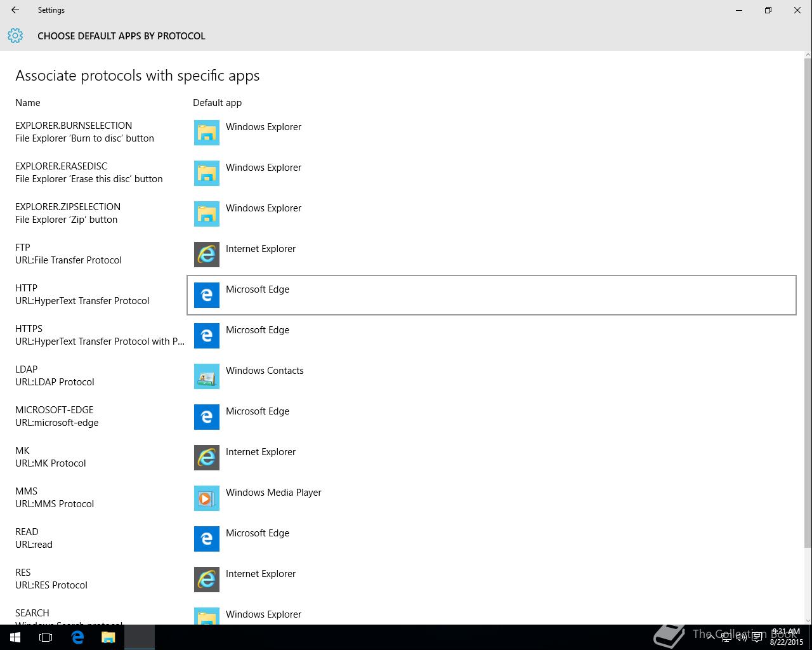Change Microsoft Edge default for MICROSOFT-EDGE protocol
Viewport: 812px width, 650px height.
pos(492,417)
